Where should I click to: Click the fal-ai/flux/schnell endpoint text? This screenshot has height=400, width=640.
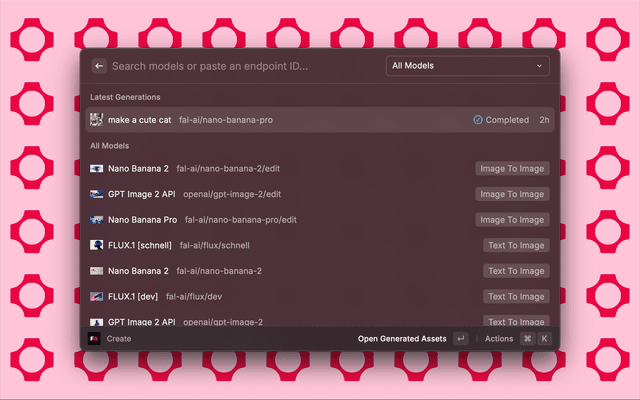pos(215,245)
